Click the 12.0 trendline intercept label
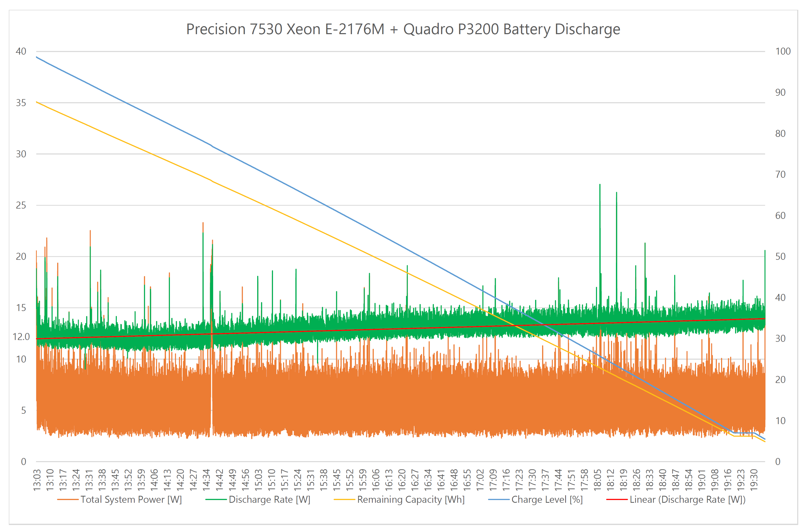This screenshot has height=532, width=805. 21,337
